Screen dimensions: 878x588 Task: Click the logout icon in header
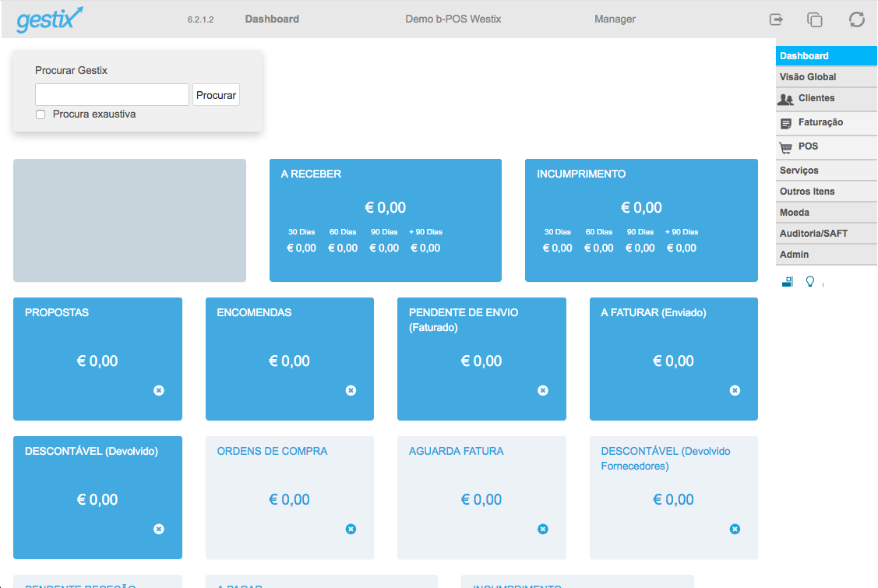pos(776,19)
